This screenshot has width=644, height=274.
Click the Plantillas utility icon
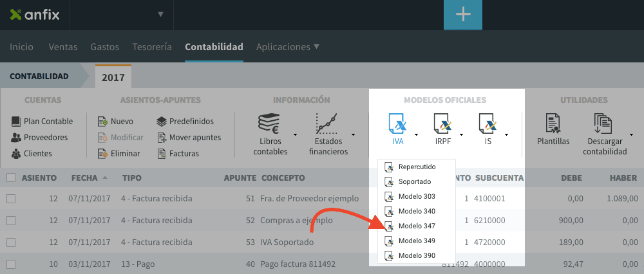pyautogui.click(x=553, y=123)
